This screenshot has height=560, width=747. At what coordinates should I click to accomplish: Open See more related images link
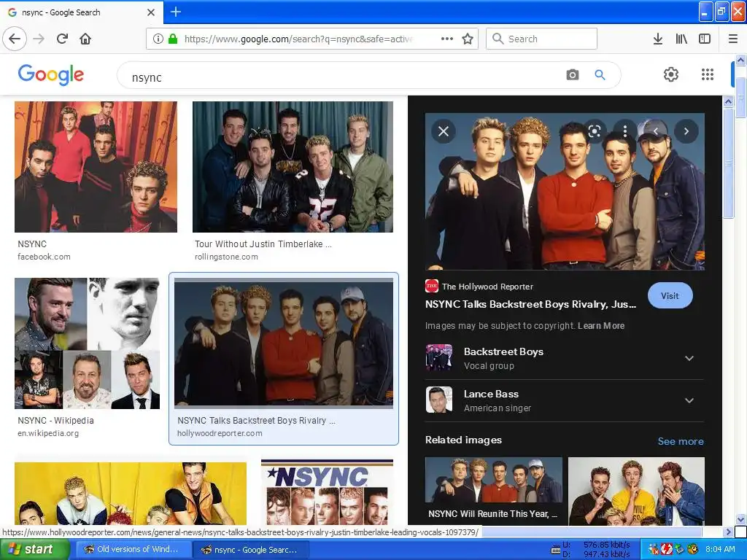coord(681,441)
